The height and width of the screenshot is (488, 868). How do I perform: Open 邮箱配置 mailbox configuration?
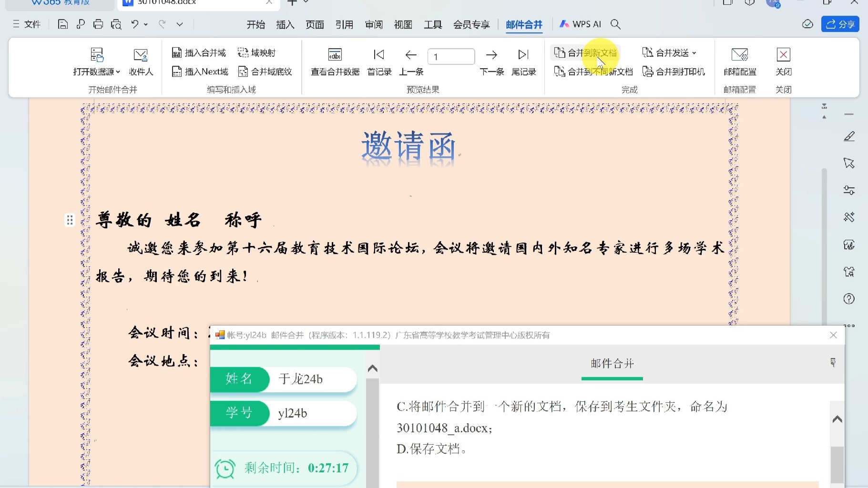(740, 62)
